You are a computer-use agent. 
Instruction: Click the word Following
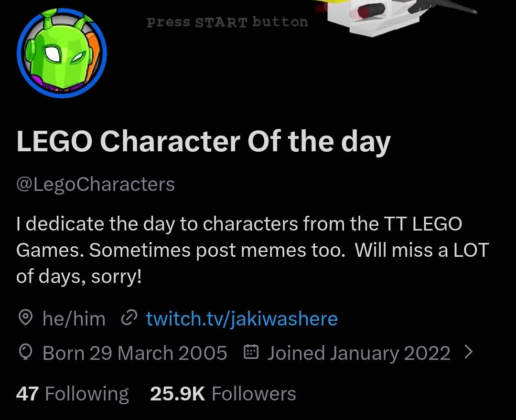pos(86,394)
